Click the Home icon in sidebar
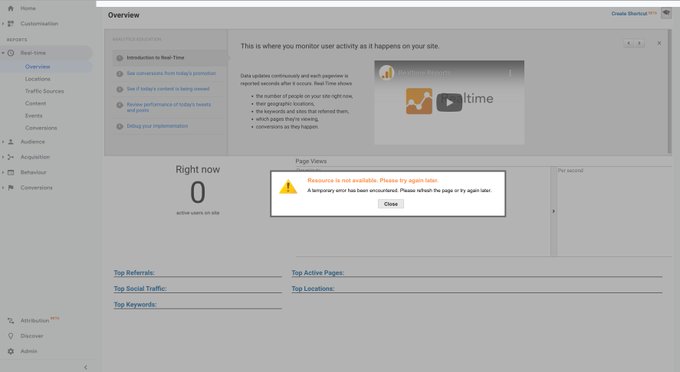The height and width of the screenshot is (372, 680). [11, 8]
